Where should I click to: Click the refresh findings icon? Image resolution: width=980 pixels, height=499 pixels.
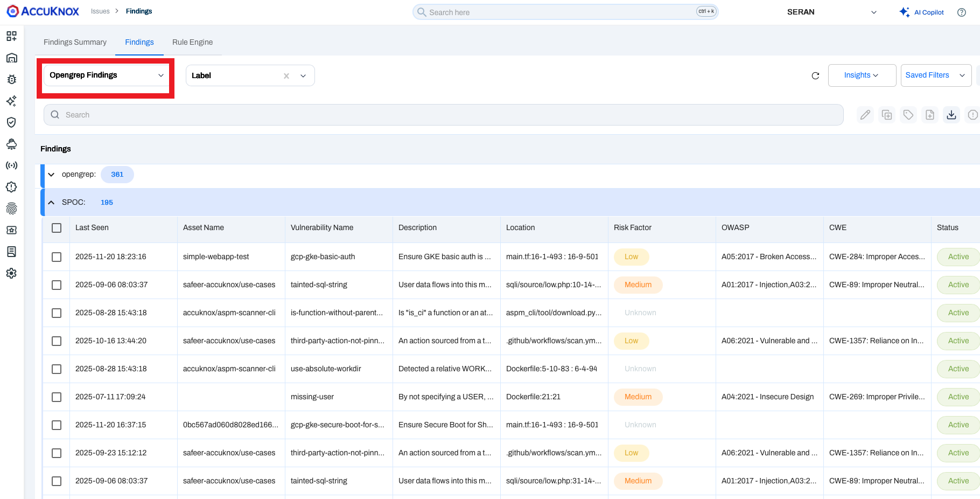(815, 75)
